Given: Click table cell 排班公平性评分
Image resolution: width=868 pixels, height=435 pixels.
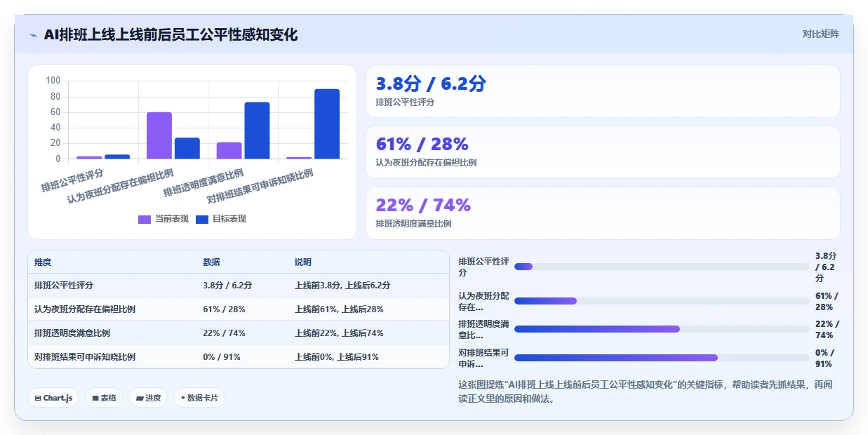Looking at the screenshot, I should (64, 286).
